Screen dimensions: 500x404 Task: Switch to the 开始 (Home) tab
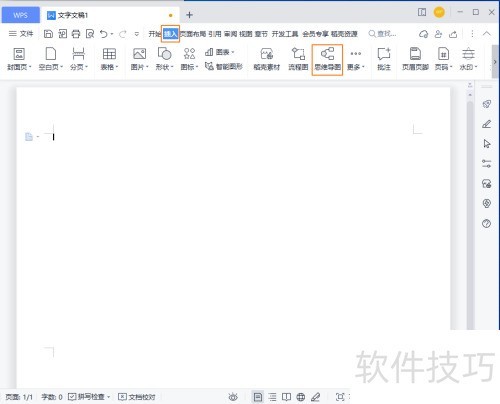click(x=155, y=34)
